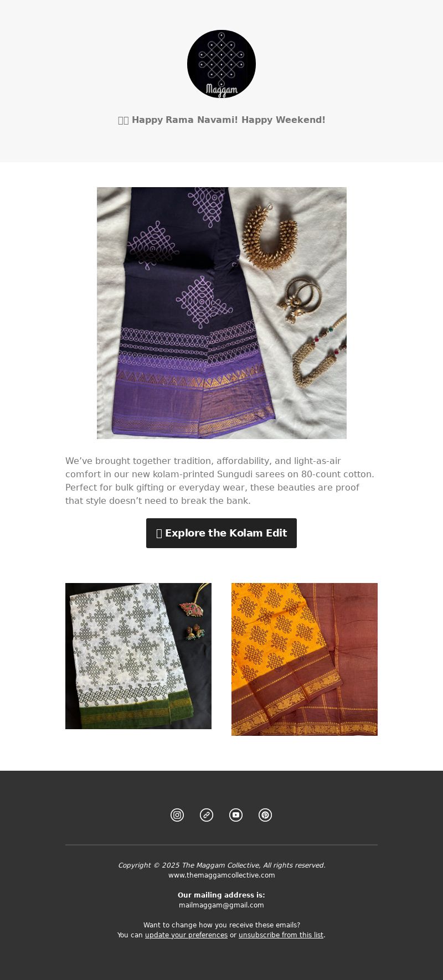Visit Pinterest via the footer icon
The image size is (443, 980).
coord(265,815)
